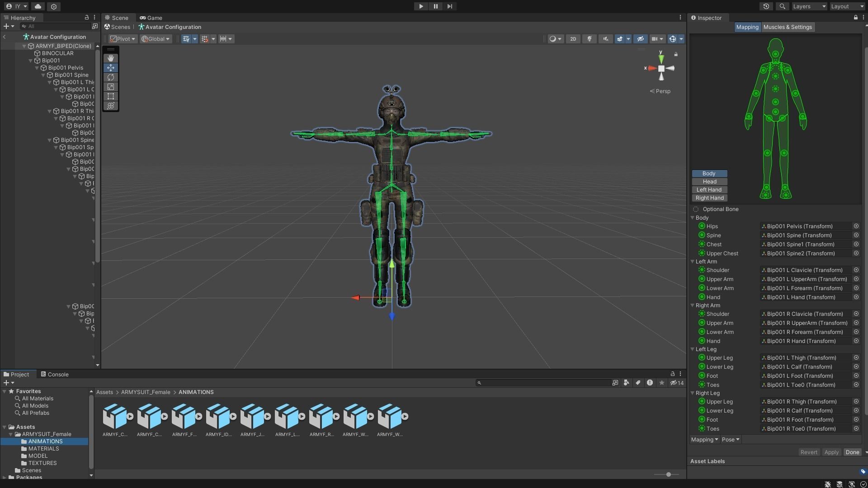Toggle scene visibility eye icon
The width and height of the screenshot is (868, 488).
pos(640,39)
